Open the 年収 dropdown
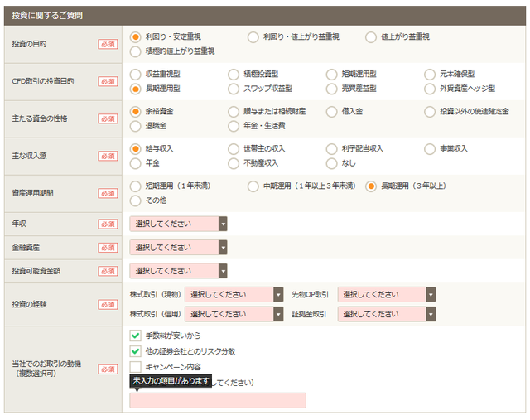 click(x=178, y=224)
